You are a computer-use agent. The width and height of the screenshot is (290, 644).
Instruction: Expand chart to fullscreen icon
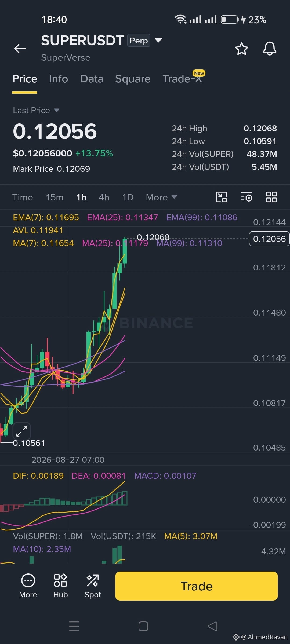click(22, 431)
